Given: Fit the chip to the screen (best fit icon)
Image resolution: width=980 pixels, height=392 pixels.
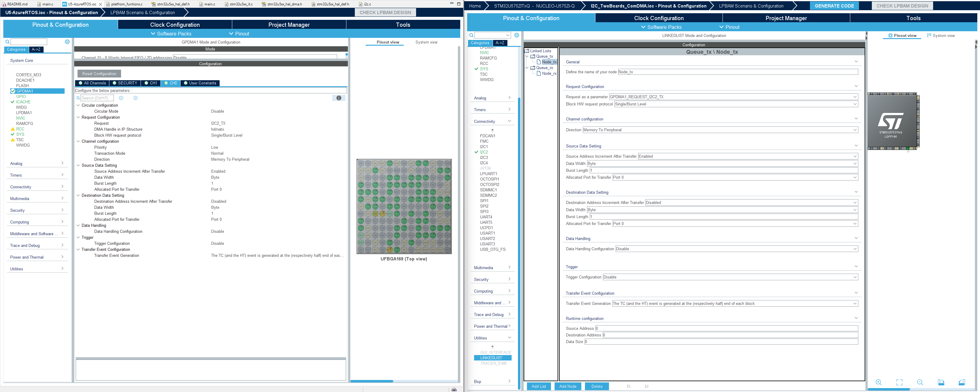Looking at the screenshot, I should pos(899,382).
